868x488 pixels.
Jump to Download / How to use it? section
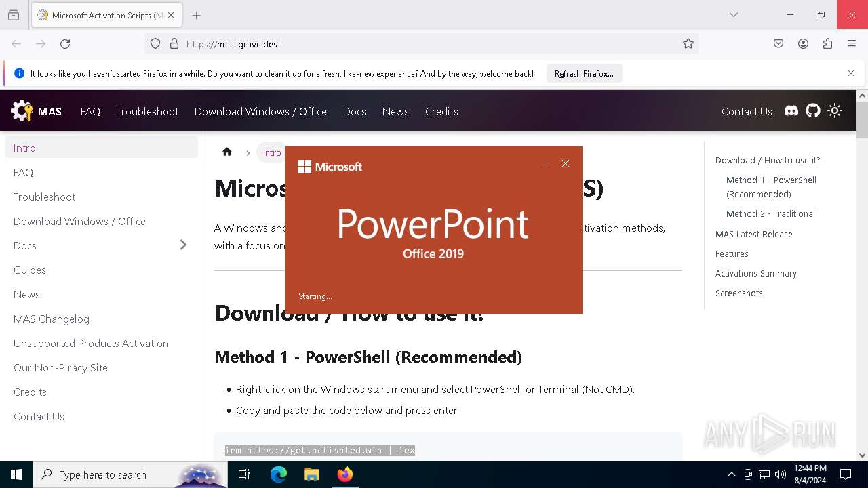[x=768, y=160]
